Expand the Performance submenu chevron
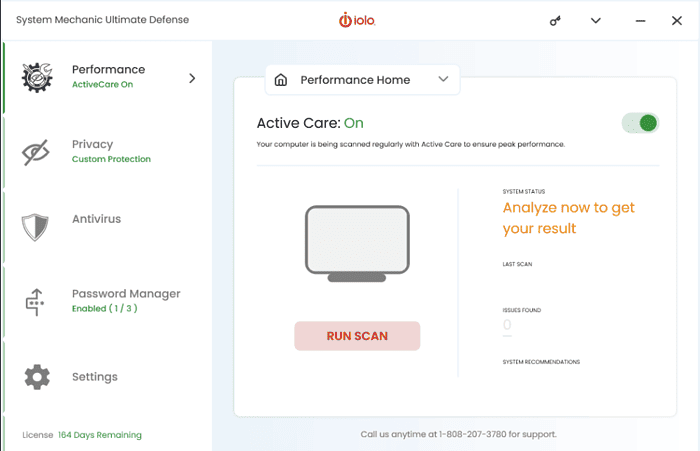 [x=192, y=78]
